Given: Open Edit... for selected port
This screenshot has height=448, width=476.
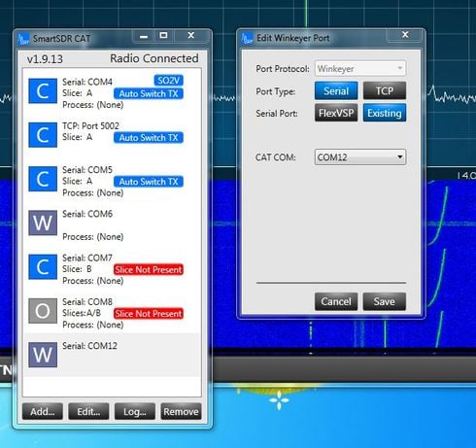Looking at the screenshot, I should (88, 411).
